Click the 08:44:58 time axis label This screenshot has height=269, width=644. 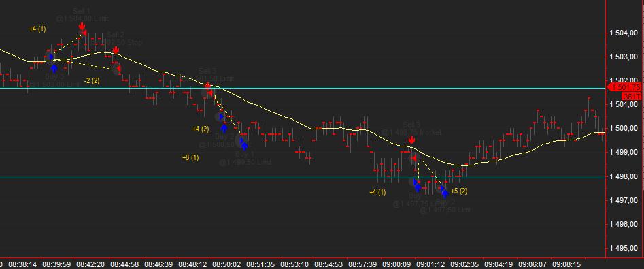tap(125, 264)
